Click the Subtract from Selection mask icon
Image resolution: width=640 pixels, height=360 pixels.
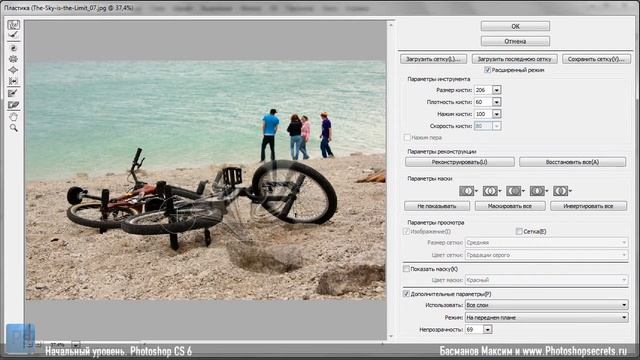click(514, 191)
